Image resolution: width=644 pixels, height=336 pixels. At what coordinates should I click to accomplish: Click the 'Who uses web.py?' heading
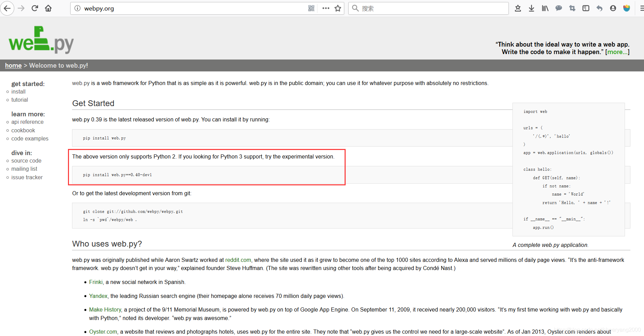pyautogui.click(x=107, y=243)
